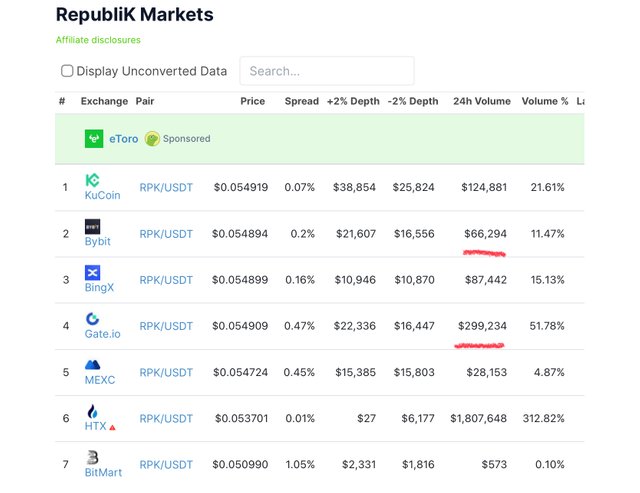Click the Bybit exchange logo
Viewport: 640px width, 493px height.
[x=92, y=227]
